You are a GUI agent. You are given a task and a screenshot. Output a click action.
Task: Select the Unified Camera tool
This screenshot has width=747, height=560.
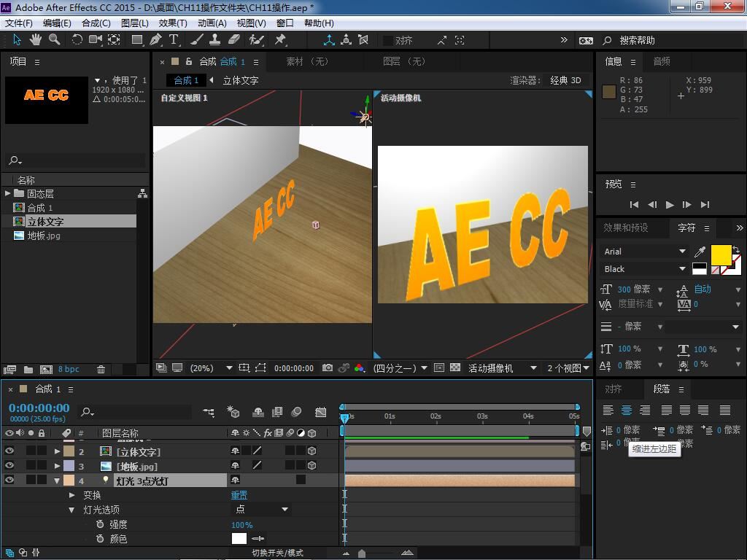[96, 40]
